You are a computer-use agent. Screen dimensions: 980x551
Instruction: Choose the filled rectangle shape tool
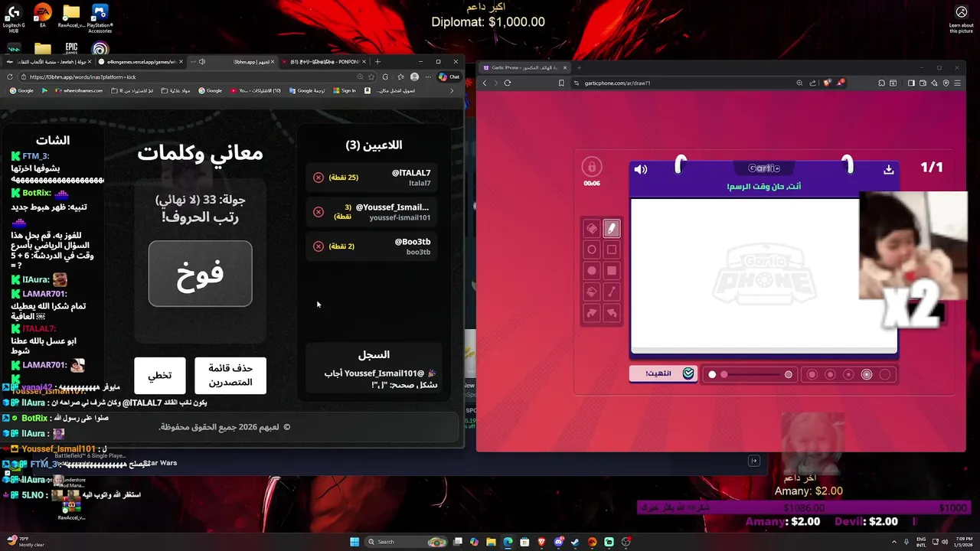[612, 271]
